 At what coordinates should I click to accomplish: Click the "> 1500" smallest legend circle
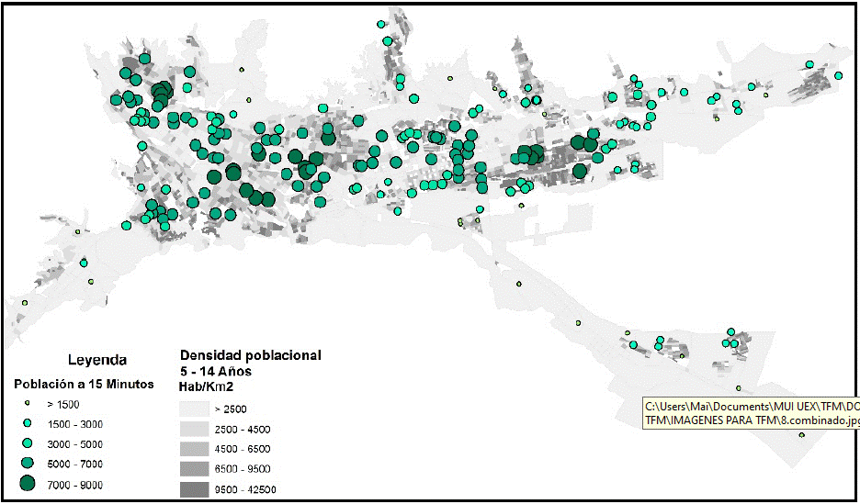[28, 404]
